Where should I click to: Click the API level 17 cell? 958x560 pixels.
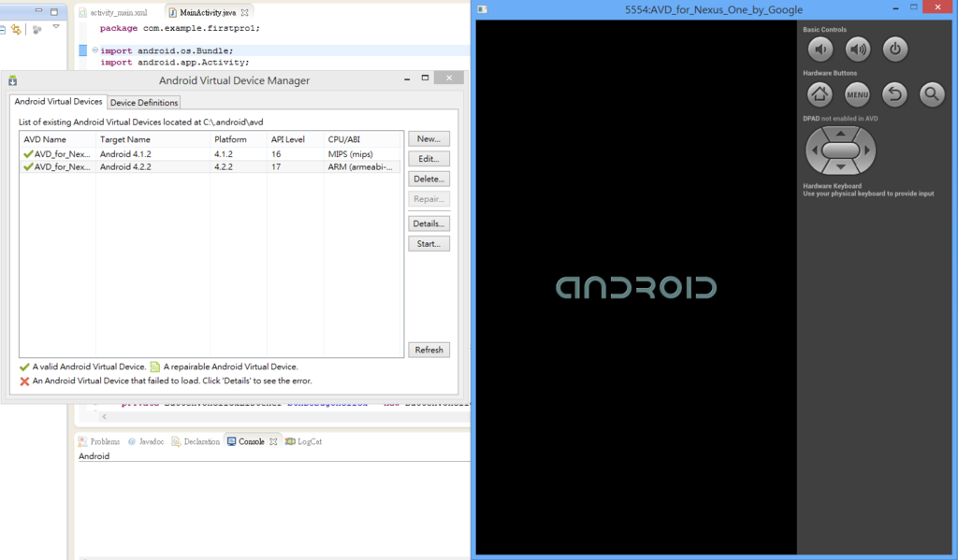coord(276,166)
